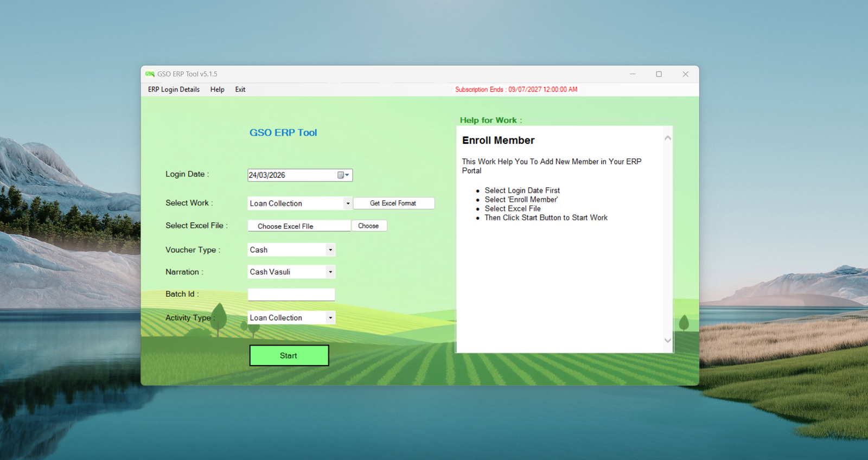Viewport: 868px width, 460px height.
Task: Minimize the GSO ERP Tool window
Action: click(x=633, y=74)
